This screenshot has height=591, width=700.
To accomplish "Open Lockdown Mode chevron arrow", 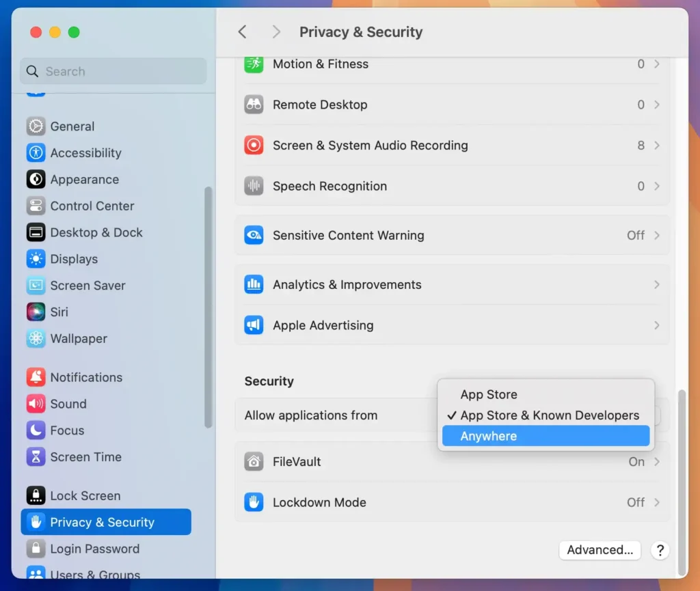I will 657,502.
